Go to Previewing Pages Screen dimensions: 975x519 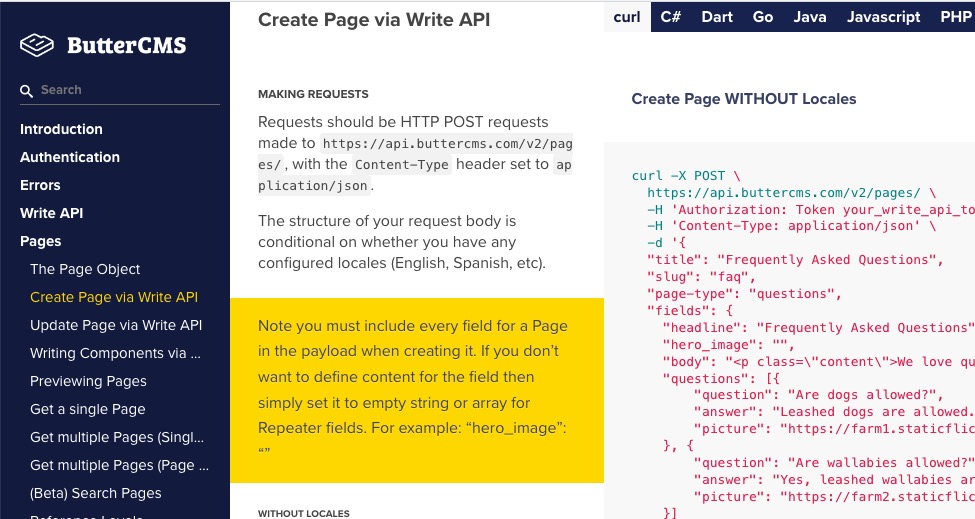pyautogui.click(x=88, y=381)
